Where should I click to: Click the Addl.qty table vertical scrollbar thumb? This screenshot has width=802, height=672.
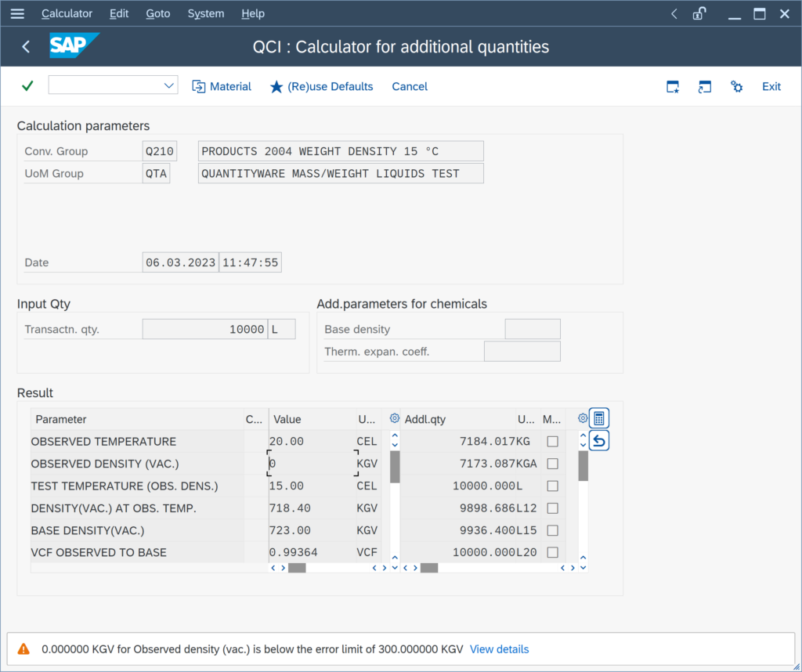pyautogui.click(x=583, y=465)
